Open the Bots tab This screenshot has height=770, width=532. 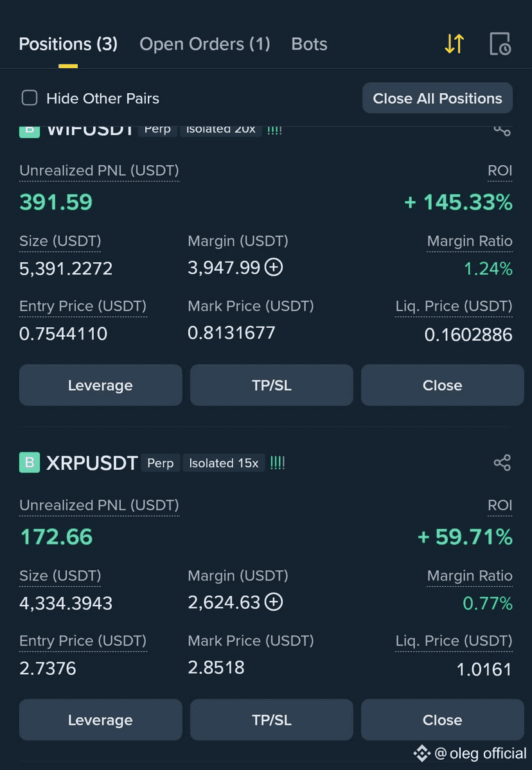click(309, 44)
